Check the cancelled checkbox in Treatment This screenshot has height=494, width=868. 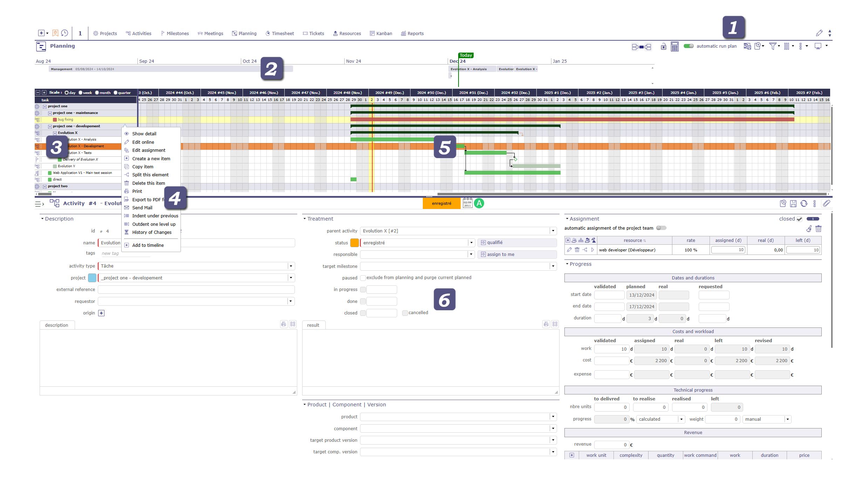pyautogui.click(x=405, y=313)
